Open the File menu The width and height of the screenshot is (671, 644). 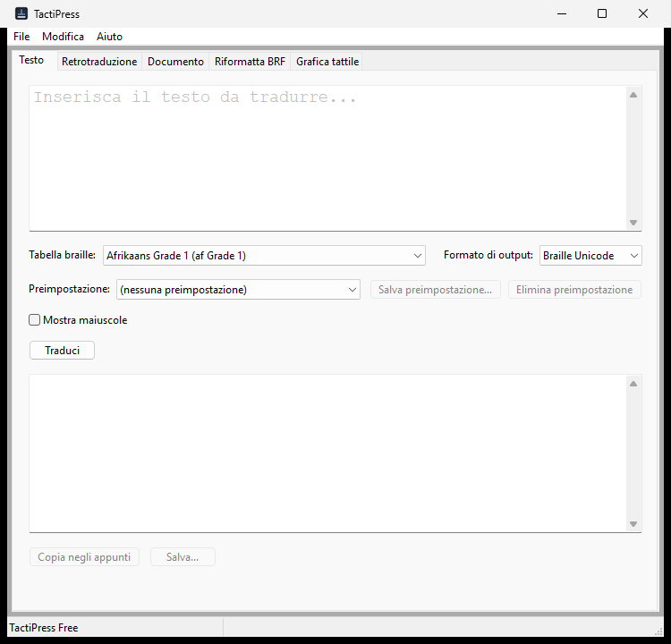click(21, 37)
